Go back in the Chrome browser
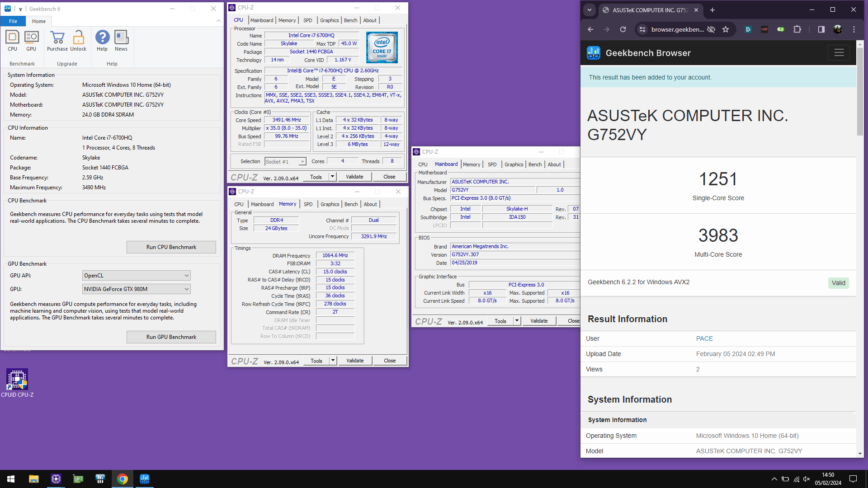 click(x=590, y=29)
